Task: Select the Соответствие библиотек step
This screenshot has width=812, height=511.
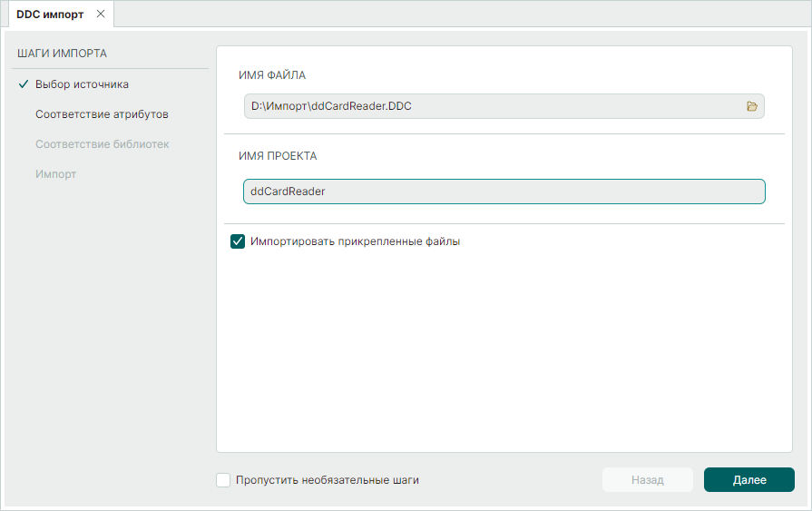Action: click(102, 144)
